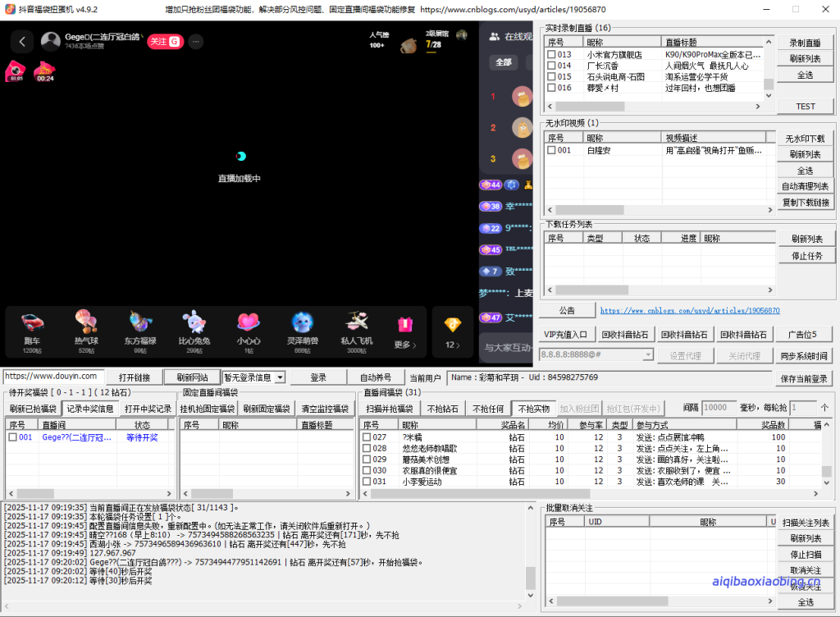Click the TEST button
This screenshot has height=617, width=840.
(x=806, y=106)
